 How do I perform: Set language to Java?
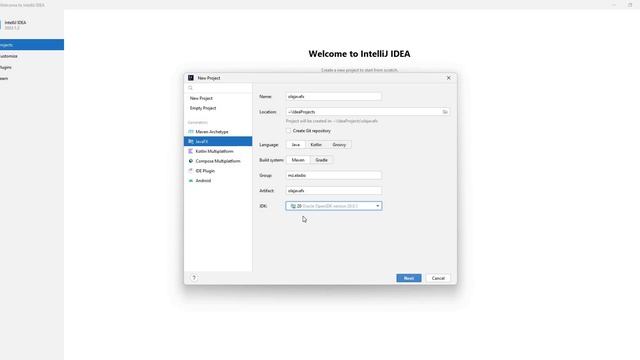tap(296, 145)
